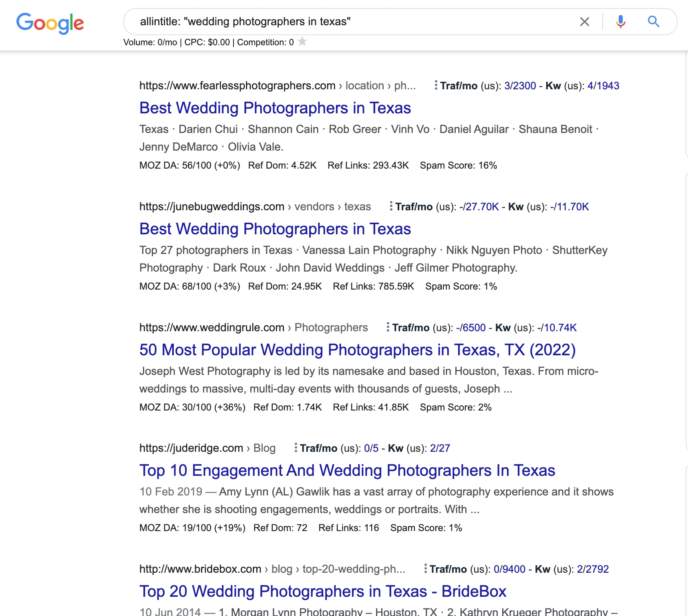Screen dimensions: 688x616
Task: Submit search with magnifying glass icon
Action: 654,22
